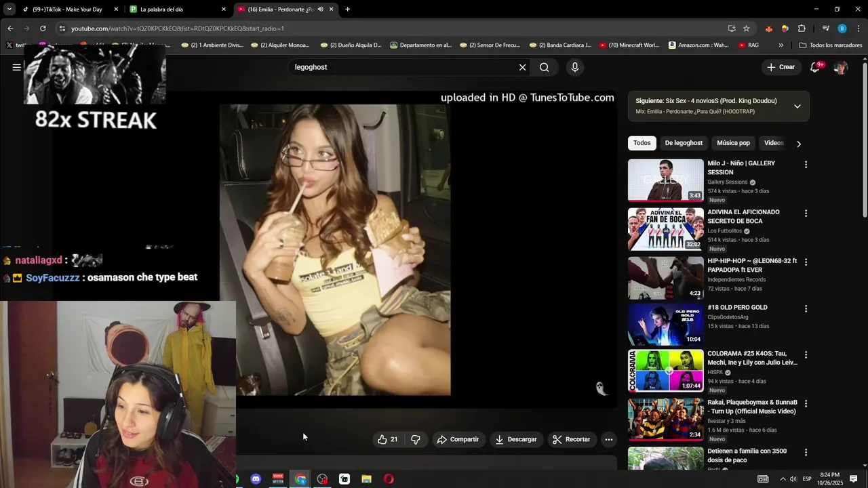868x488 pixels.
Task: Select the De legoghost filter chip
Action: (684, 143)
